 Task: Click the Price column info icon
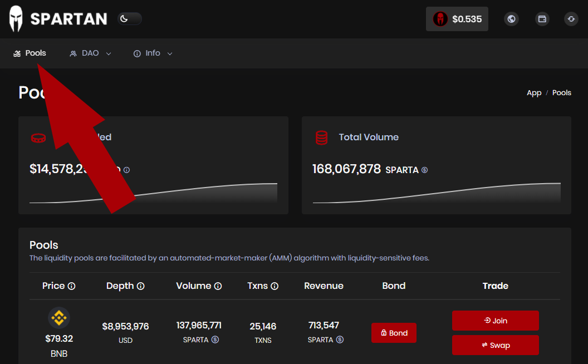[x=72, y=286]
